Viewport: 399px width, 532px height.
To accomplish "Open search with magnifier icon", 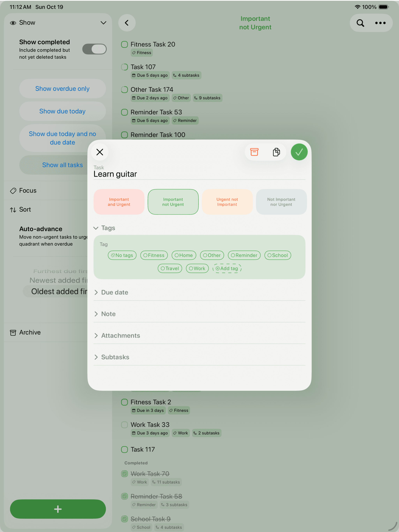I will (x=360, y=23).
